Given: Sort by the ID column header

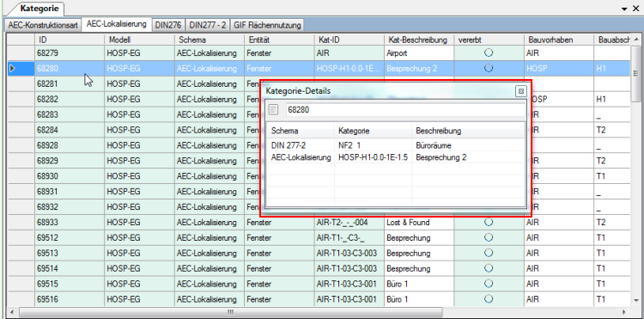Looking at the screenshot, I should pos(70,40).
